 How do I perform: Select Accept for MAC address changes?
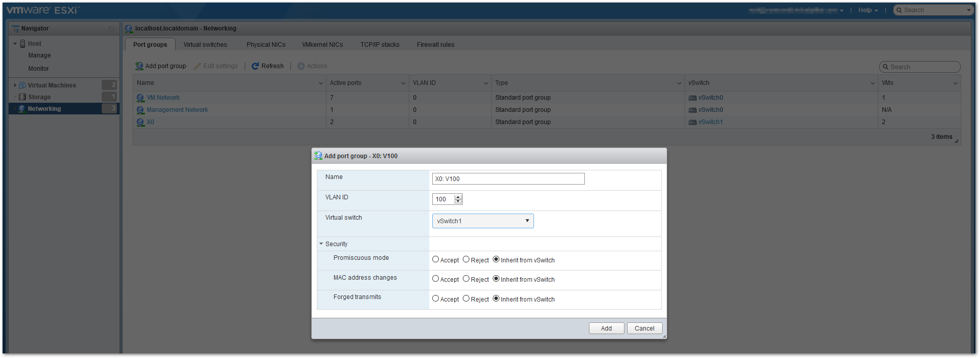[435, 279]
